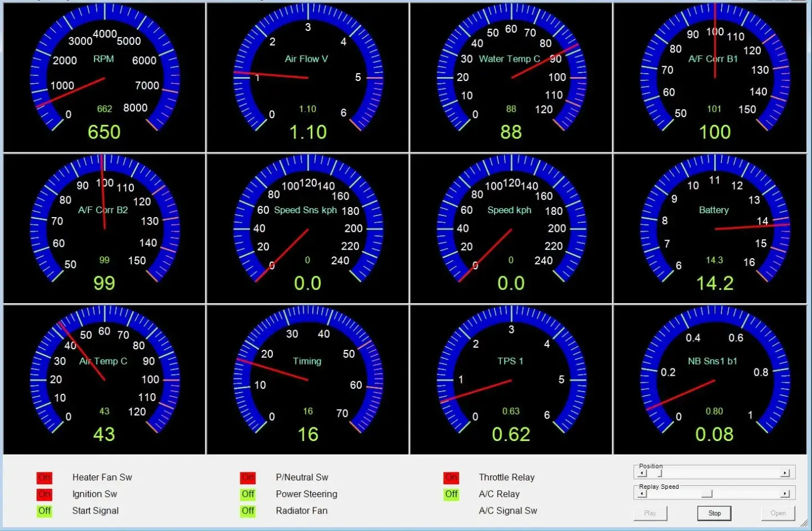
Task: Stop the replay with the Stop button
Action: click(x=715, y=513)
